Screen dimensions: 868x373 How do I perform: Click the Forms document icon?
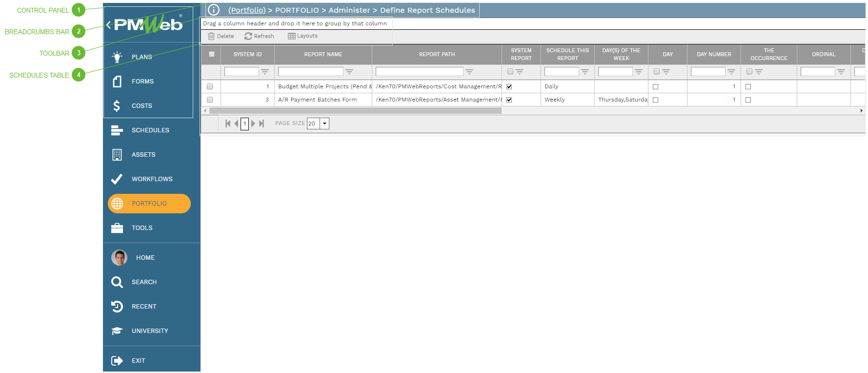pyautogui.click(x=117, y=82)
